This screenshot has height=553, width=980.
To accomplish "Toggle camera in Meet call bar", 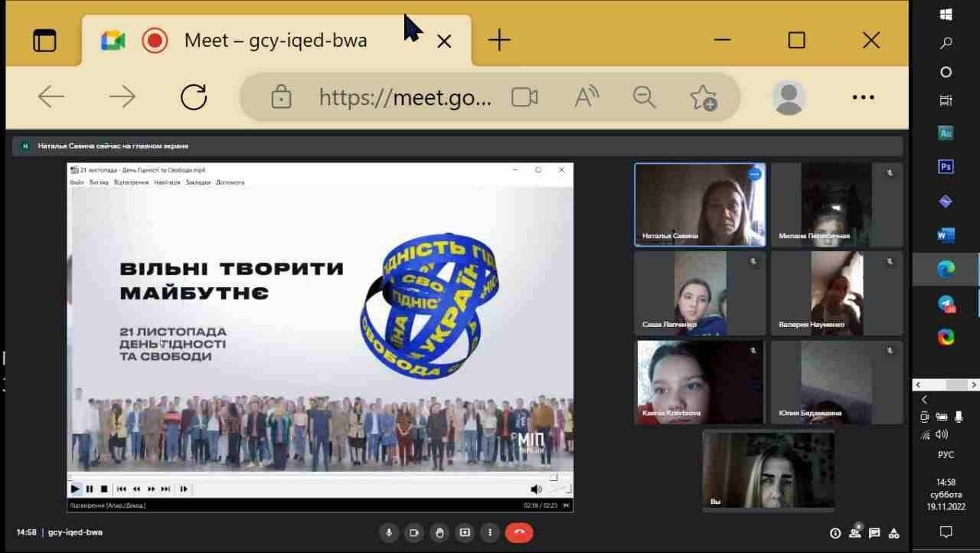I will tap(414, 532).
